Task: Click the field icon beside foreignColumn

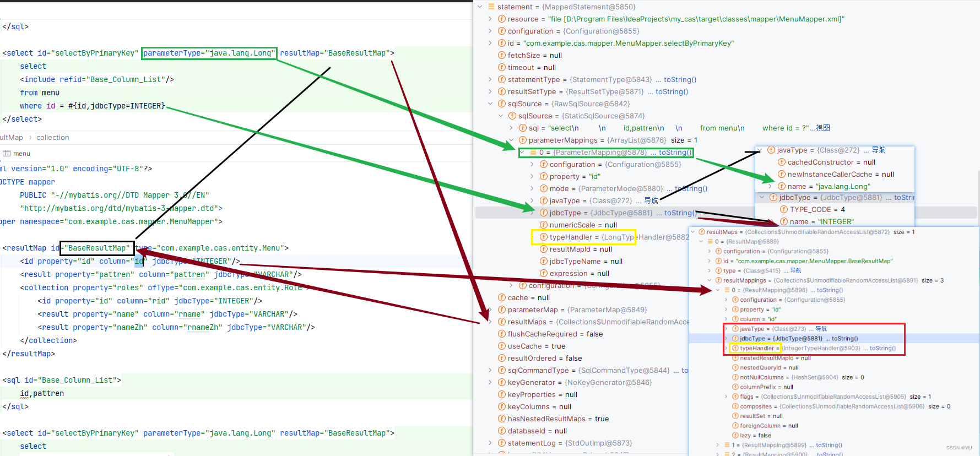Action: [735, 426]
